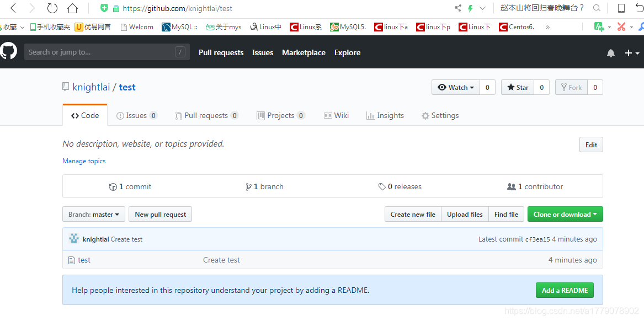Switch to the Projects tab
Viewport: 644px width, 321px height.
pos(281,115)
